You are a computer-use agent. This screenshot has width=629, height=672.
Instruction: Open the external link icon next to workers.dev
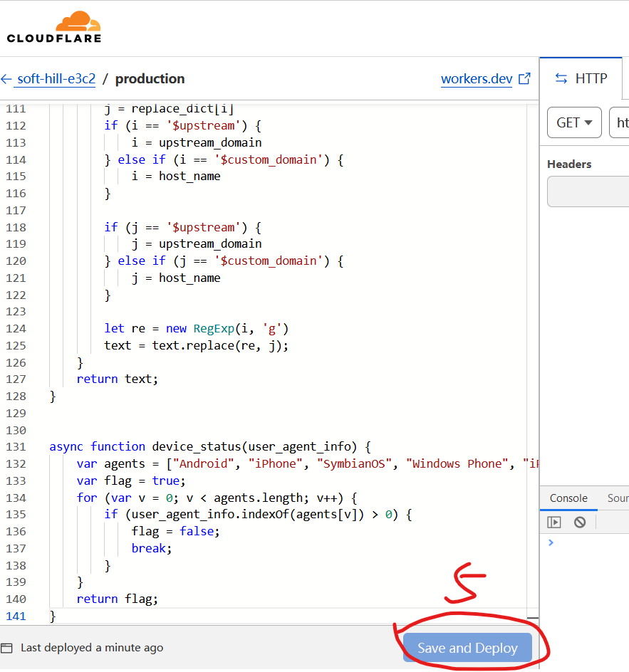point(525,79)
